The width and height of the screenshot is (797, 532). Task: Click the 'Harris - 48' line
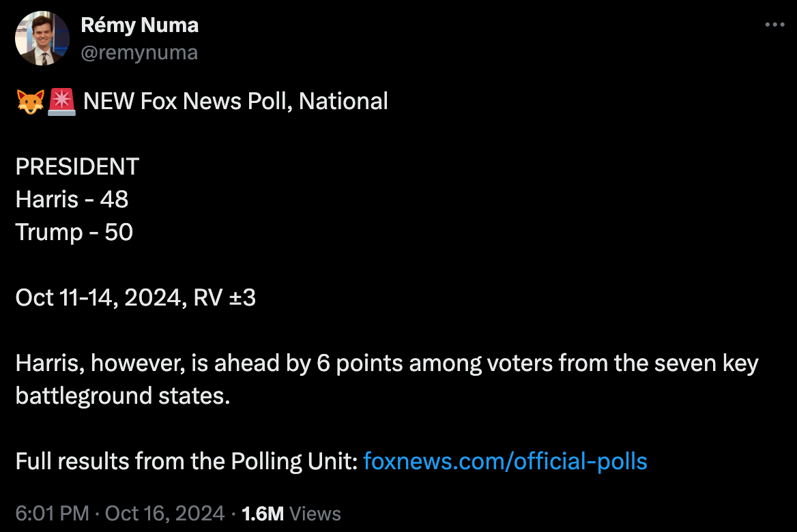pyautogui.click(x=72, y=199)
